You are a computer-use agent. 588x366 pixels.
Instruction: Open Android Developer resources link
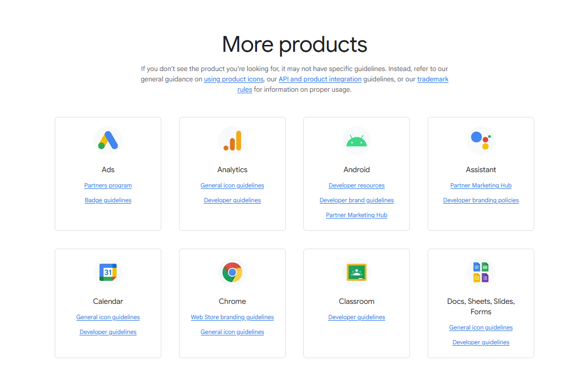tap(357, 185)
